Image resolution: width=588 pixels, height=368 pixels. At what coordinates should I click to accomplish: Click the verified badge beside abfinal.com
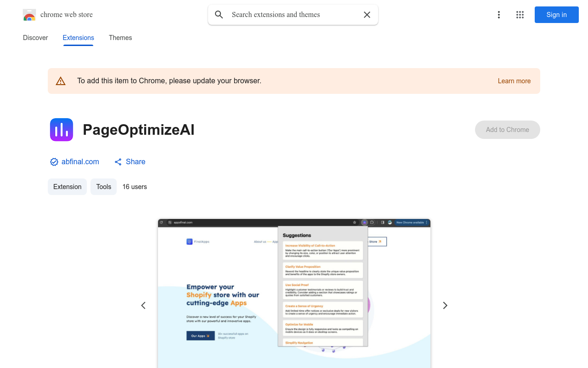[54, 162]
